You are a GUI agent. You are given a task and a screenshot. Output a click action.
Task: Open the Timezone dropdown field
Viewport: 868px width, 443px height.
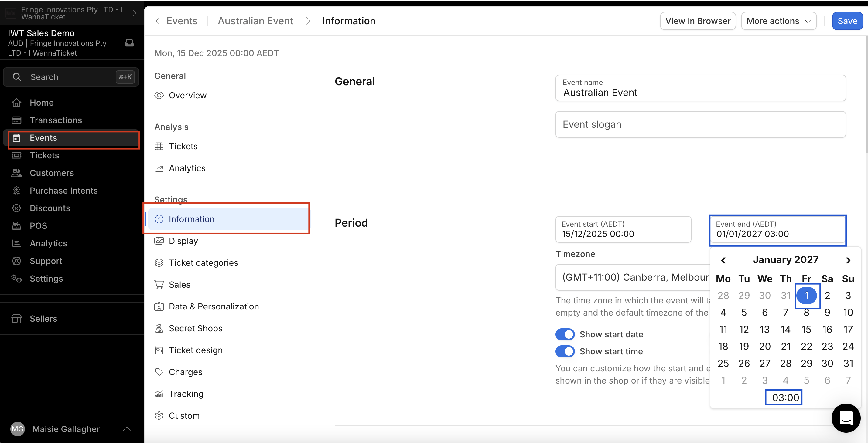(x=632, y=277)
